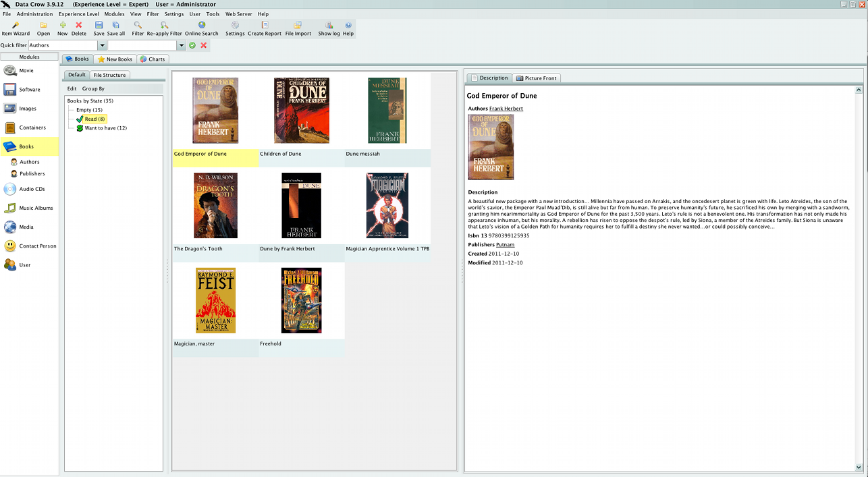Open the Authors submodule
The height and width of the screenshot is (477, 868).
(25, 162)
